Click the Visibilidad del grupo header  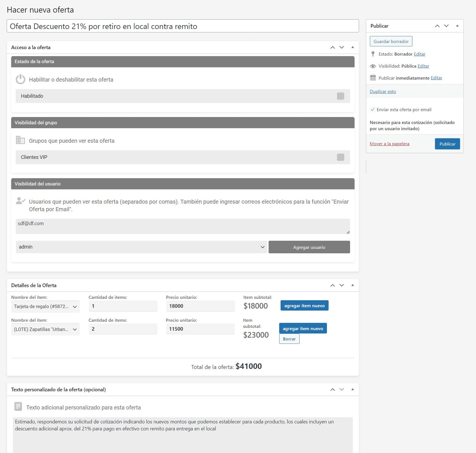(183, 123)
